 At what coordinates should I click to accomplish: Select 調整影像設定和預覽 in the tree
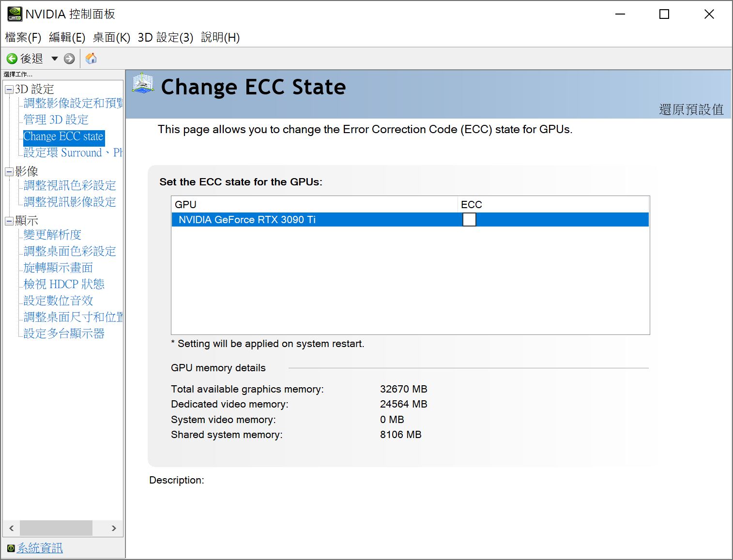click(73, 103)
